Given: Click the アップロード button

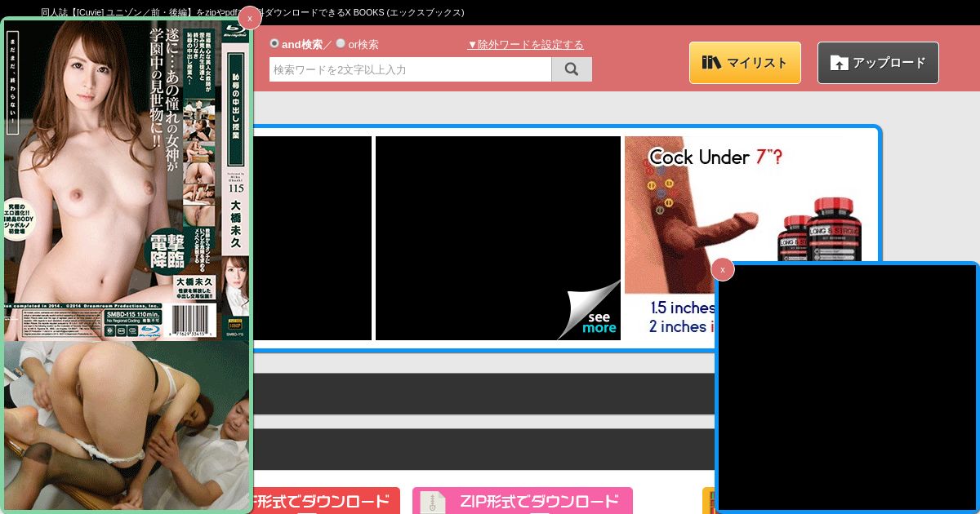Looking at the screenshot, I should [878, 63].
